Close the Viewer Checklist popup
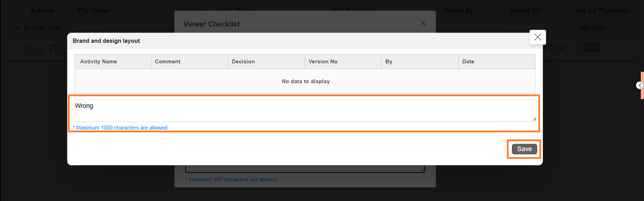Viewport: 644px width, 201px height. [423, 23]
